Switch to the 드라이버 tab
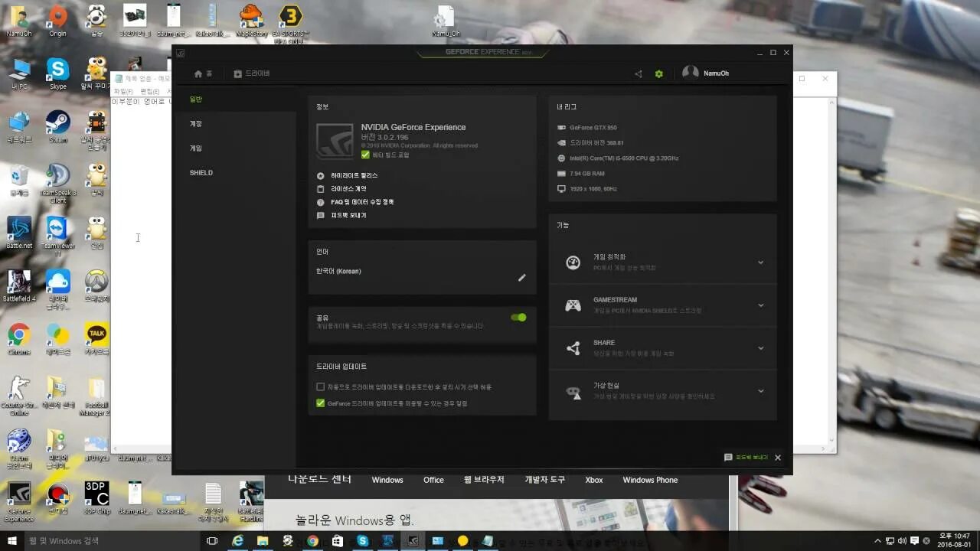980x551 pixels. (251, 73)
